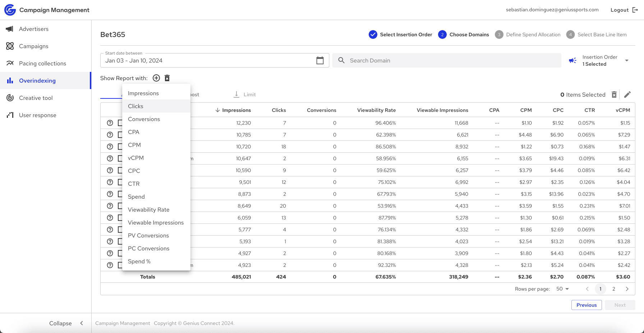Open the calendar date picker icon
This screenshot has width=644, height=333.
point(320,60)
